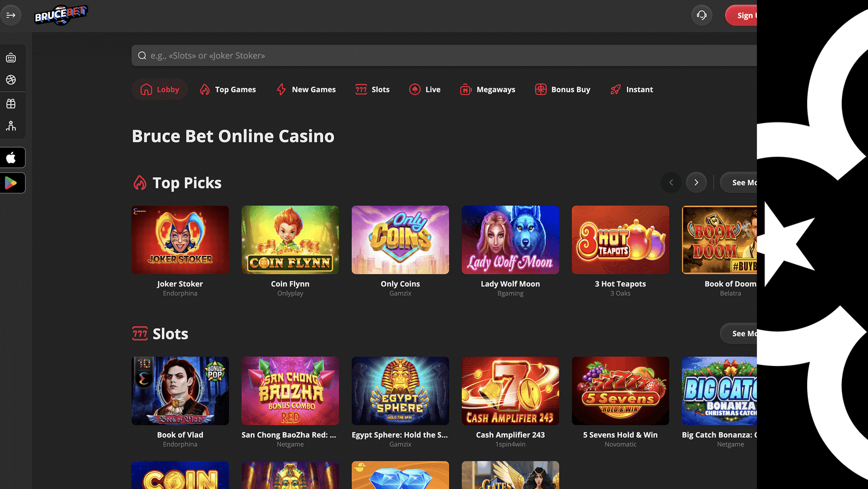Select the Lobby tab

click(x=159, y=89)
